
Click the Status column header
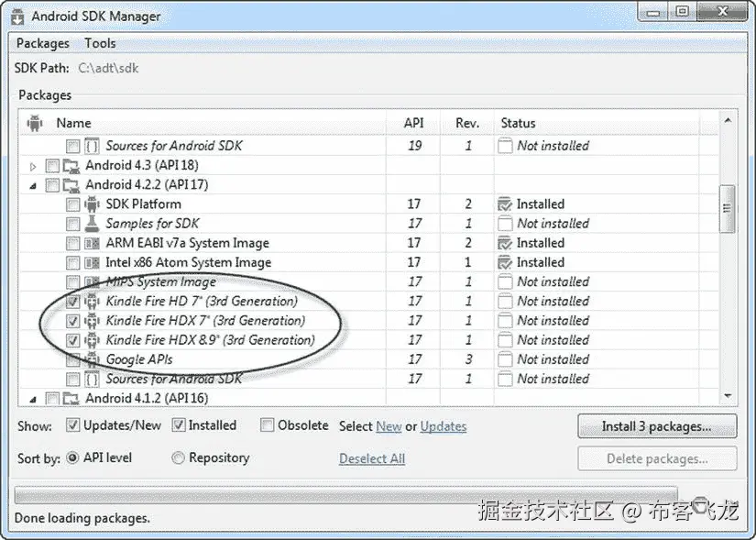(597, 123)
